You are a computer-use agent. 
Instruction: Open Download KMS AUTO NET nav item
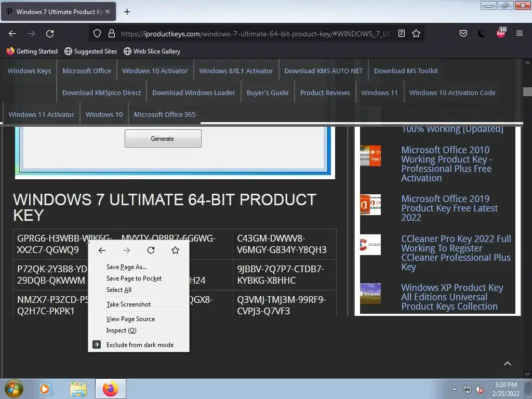tap(323, 71)
